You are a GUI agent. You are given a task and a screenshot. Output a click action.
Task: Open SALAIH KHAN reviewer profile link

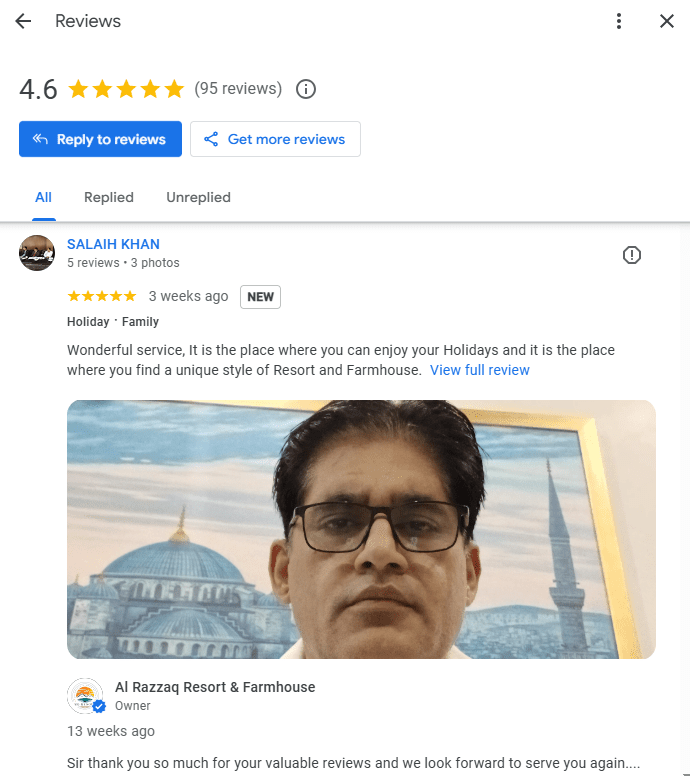pos(113,244)
